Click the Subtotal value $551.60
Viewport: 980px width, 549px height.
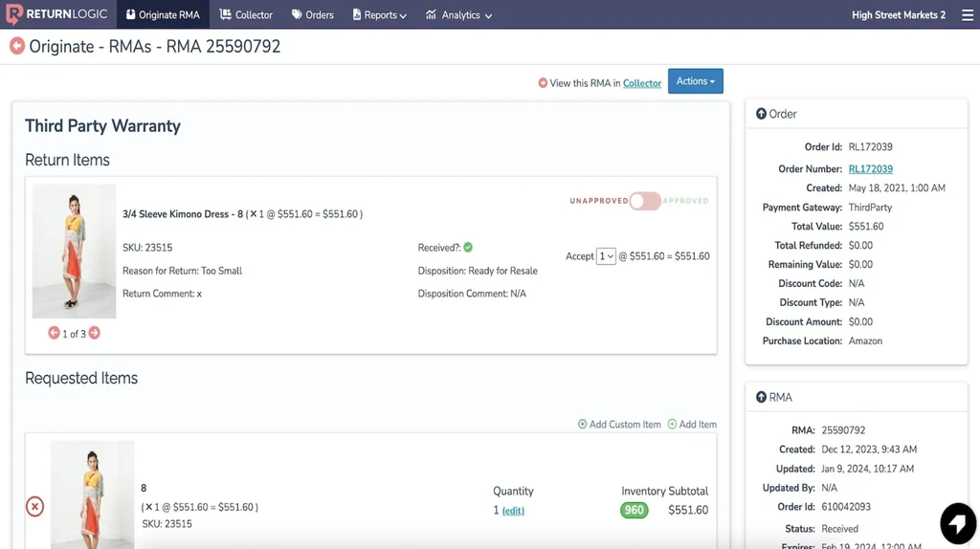point(688,511)
